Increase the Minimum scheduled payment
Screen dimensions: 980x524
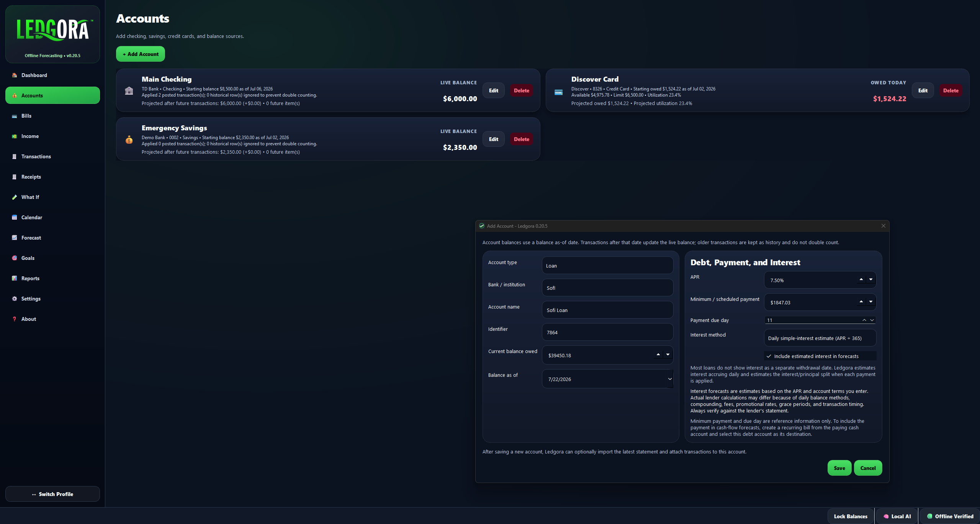tap(861, 302)
